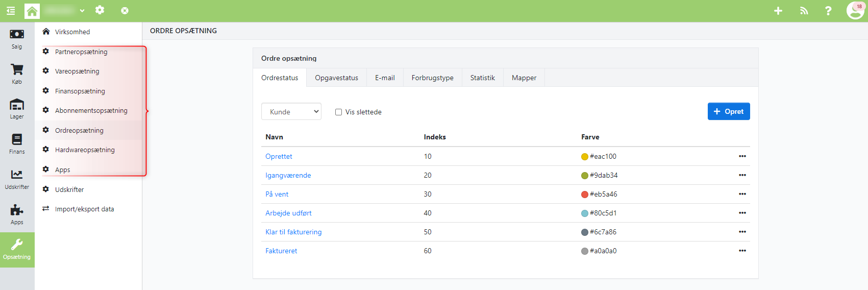Click the RSS feed icon
Screen dimensions: 868x290
(x=804, y=11)
